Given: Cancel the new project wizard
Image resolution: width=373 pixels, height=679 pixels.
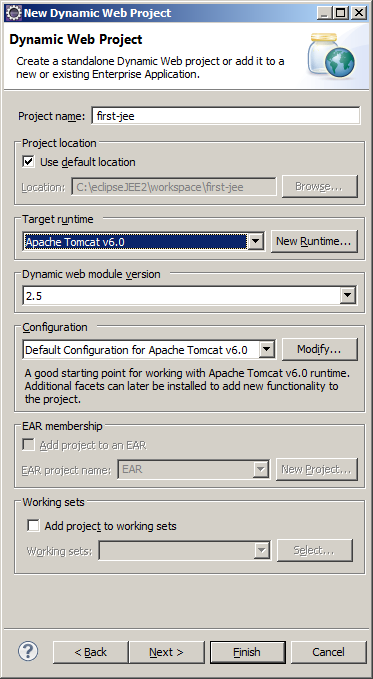Looking at the screenshot, I should coord(328,652).
